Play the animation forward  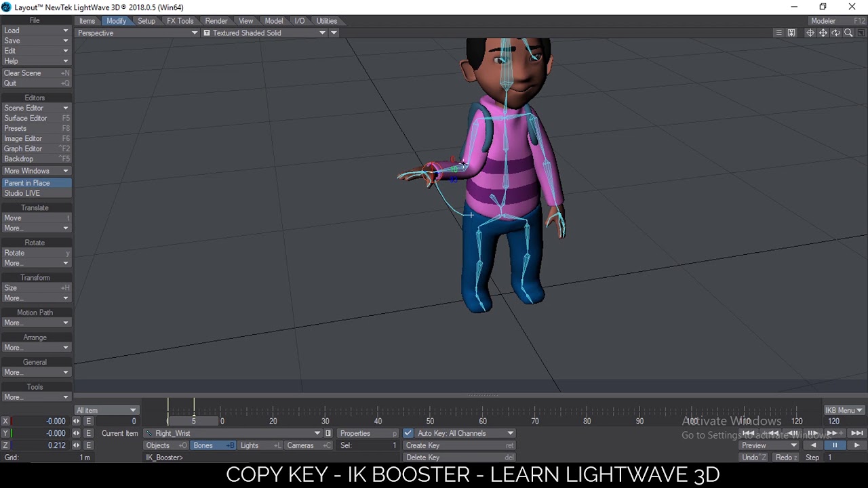point(857,445)
